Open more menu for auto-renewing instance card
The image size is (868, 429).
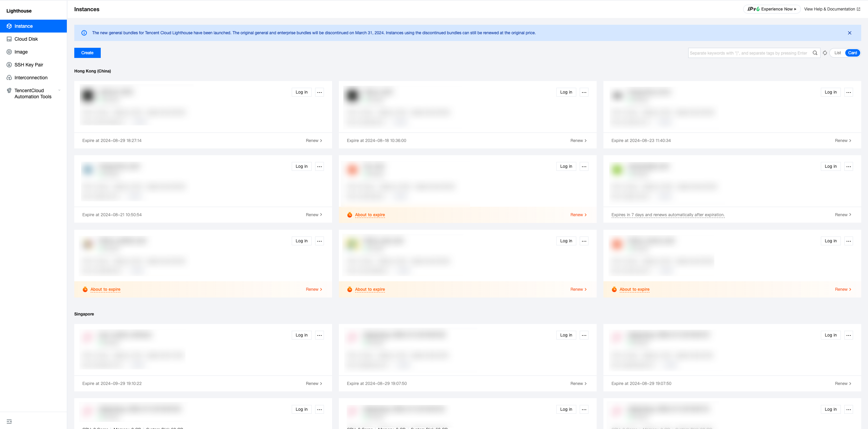click(x=849, y=166)
